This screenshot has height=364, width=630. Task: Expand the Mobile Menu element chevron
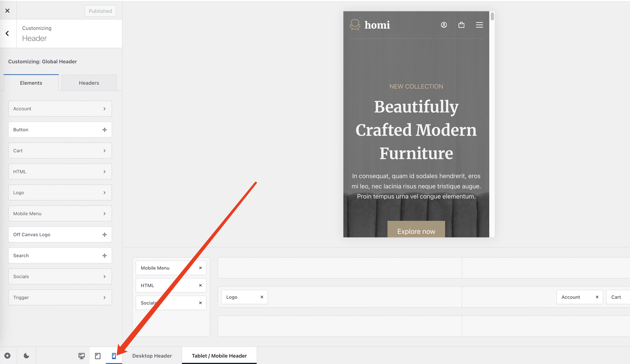point(104,213)
